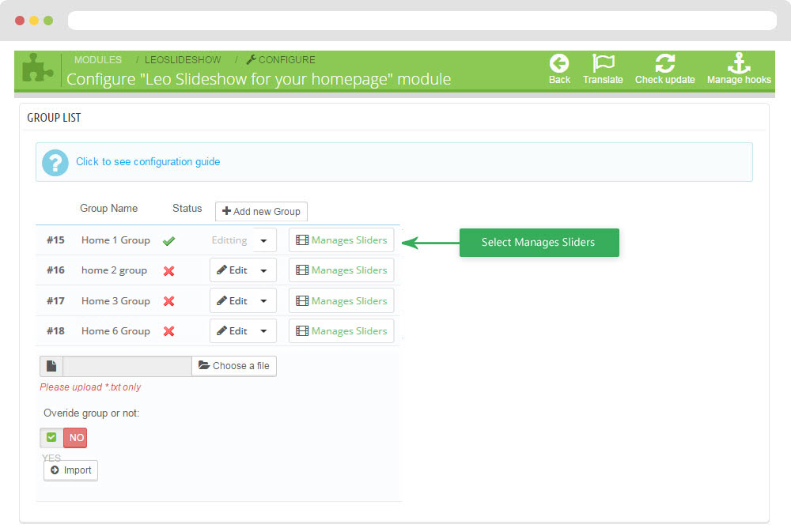
Task: Click Edit button for Home 3 Group
Action: [232, 301]
